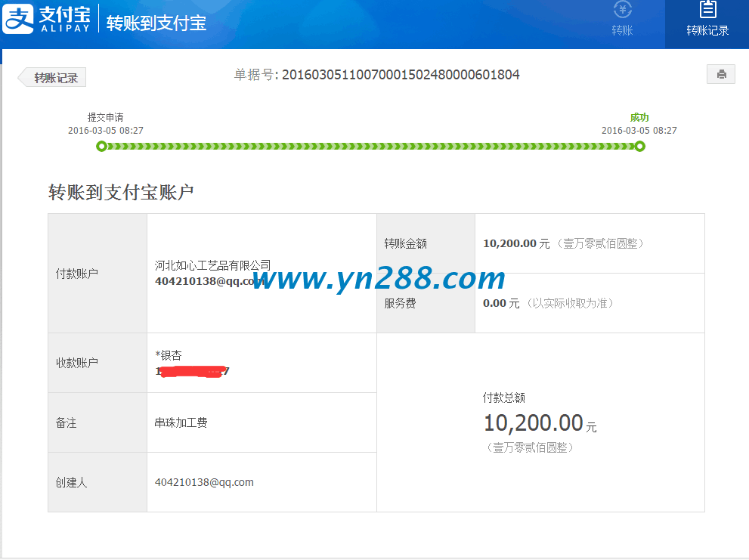The image size is (749, 560).
Task: Select the 转账 (Transfer) ¥ coin icon
Action: tap(622, 11)
